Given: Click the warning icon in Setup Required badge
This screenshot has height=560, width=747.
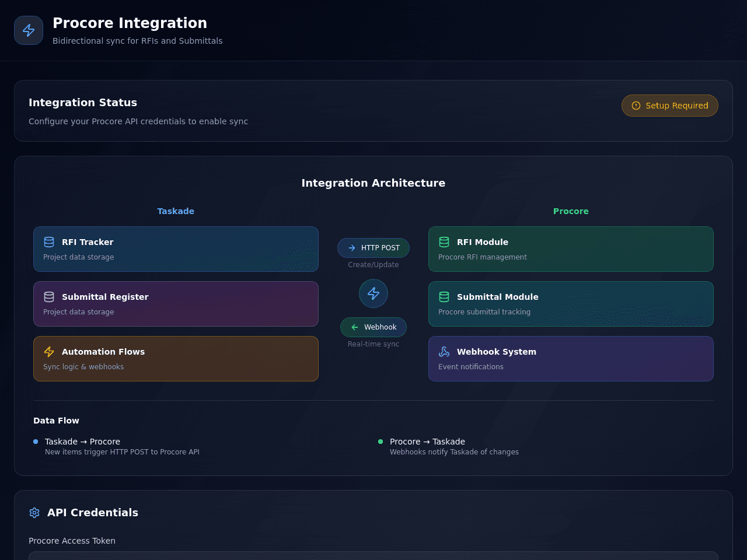Looking at the screenshot, I should 636,106.
